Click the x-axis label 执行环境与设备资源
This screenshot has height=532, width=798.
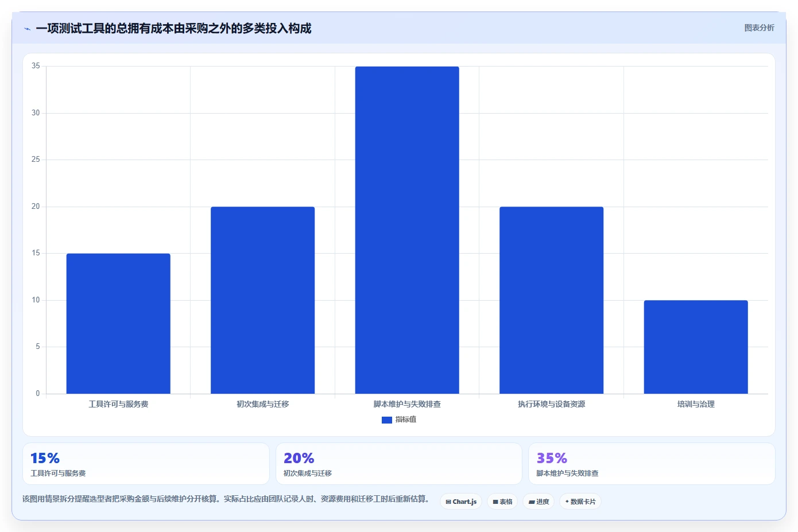(552, 404)
